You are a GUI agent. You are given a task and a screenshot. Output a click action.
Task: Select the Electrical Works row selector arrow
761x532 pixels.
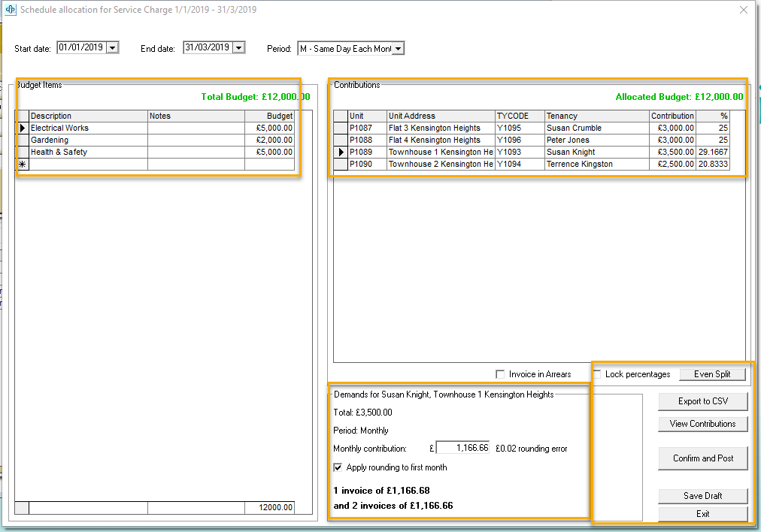(x=23, y=128)
